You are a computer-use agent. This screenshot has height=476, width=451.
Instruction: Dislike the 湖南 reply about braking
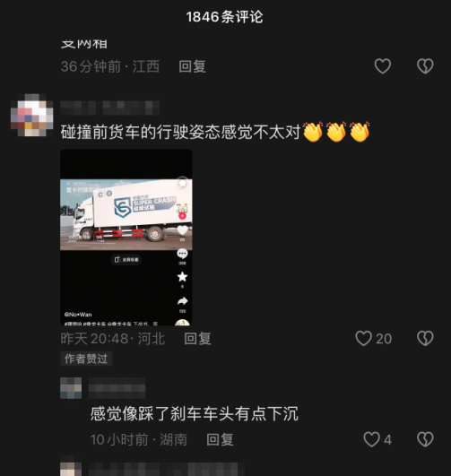click(x=425, y=439)
